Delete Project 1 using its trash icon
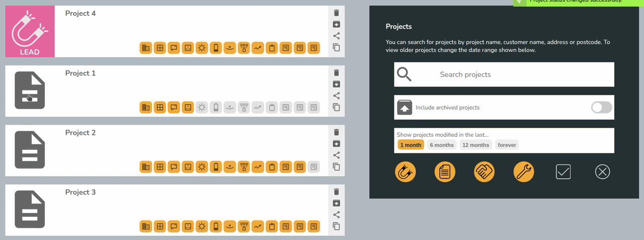The width and height of the screenshot is (644, 240). point(337,73)
